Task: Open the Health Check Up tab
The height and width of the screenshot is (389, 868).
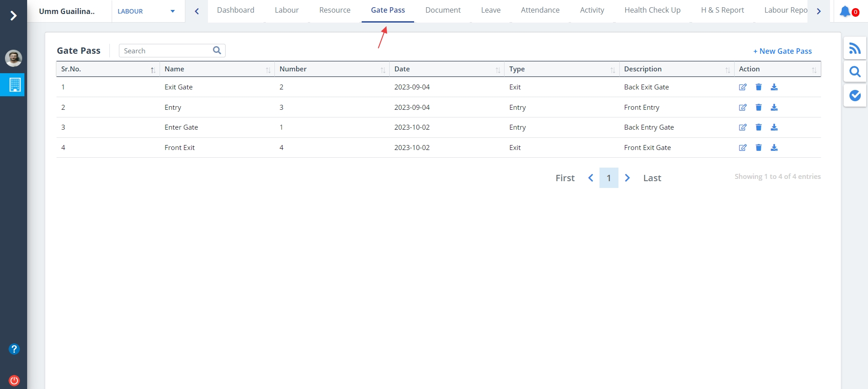Action: click(x=652, y=10)
